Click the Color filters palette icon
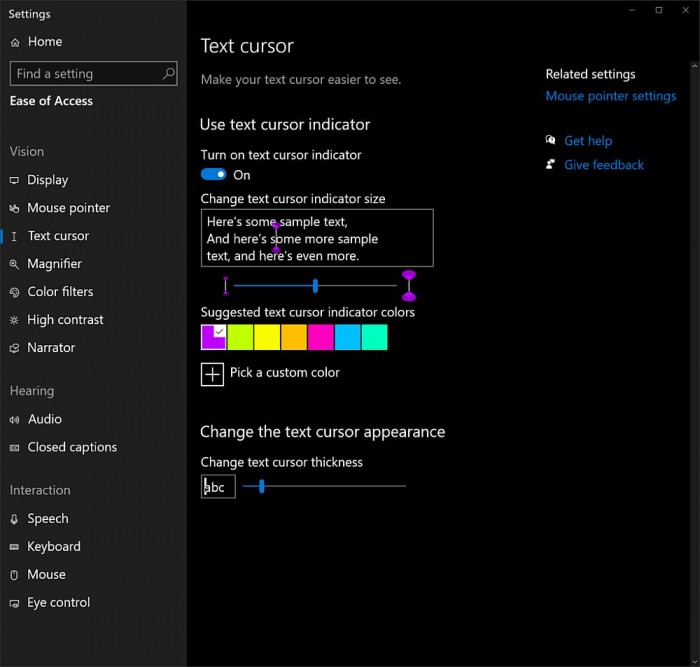Image resolution: width=700 pixels, height=667 pixels. 15,292
